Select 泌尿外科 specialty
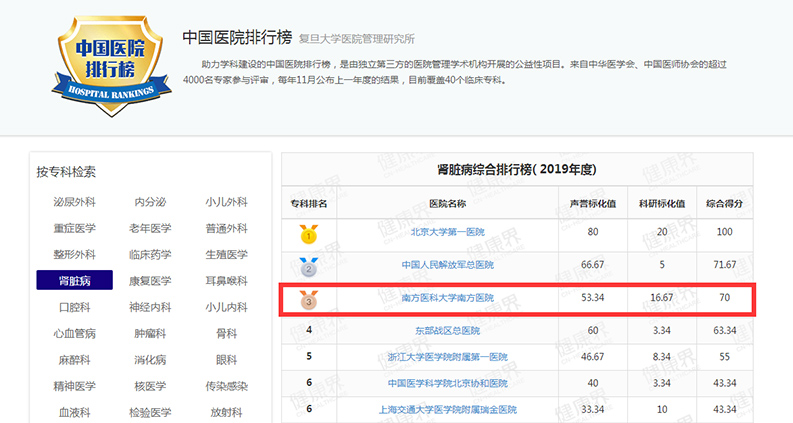 [74, 202]
